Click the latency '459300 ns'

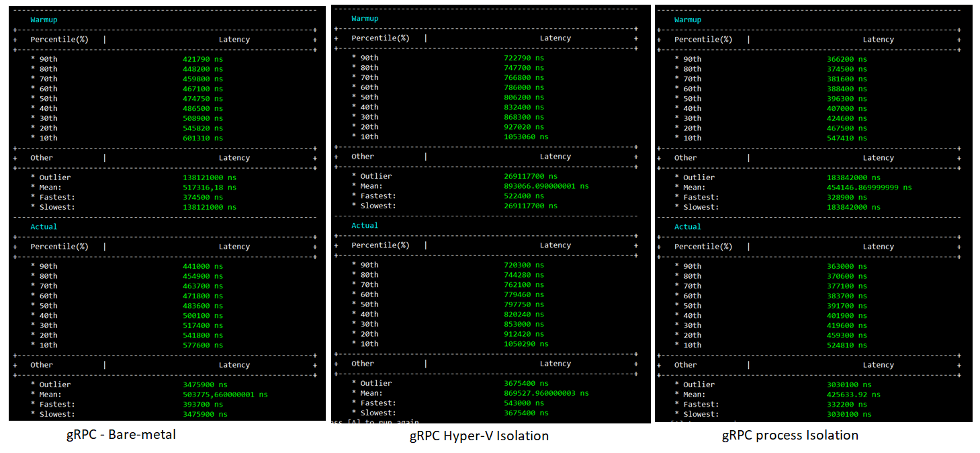[x=847, y=335]
